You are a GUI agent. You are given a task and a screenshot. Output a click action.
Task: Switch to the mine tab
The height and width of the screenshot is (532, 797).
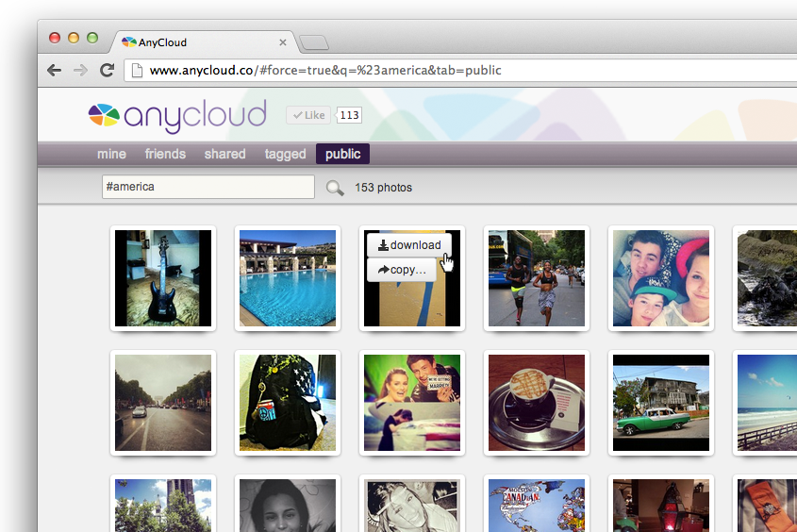112,154
